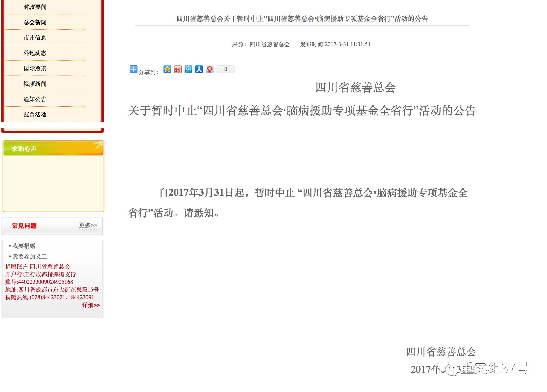Screen dimensions: 547x392
Task: Click 开户行:工行成都指挥街支行 text
Action: tap(40, 274)
